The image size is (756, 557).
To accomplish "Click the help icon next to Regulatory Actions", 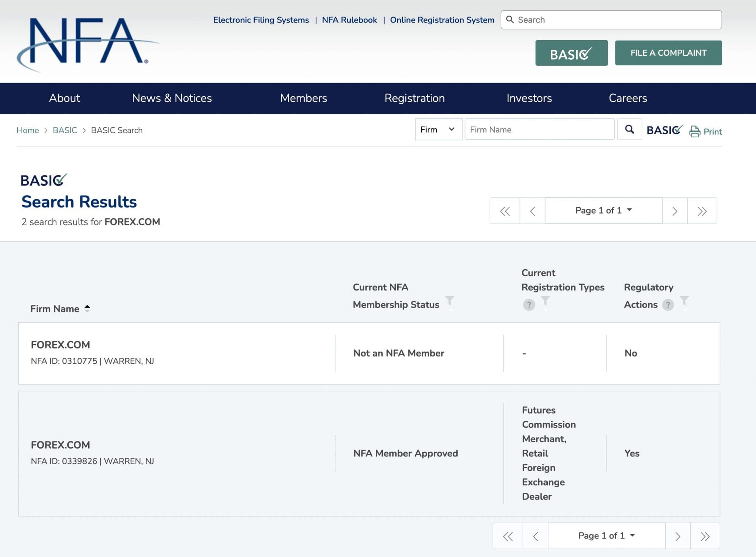I will [668, 305].
